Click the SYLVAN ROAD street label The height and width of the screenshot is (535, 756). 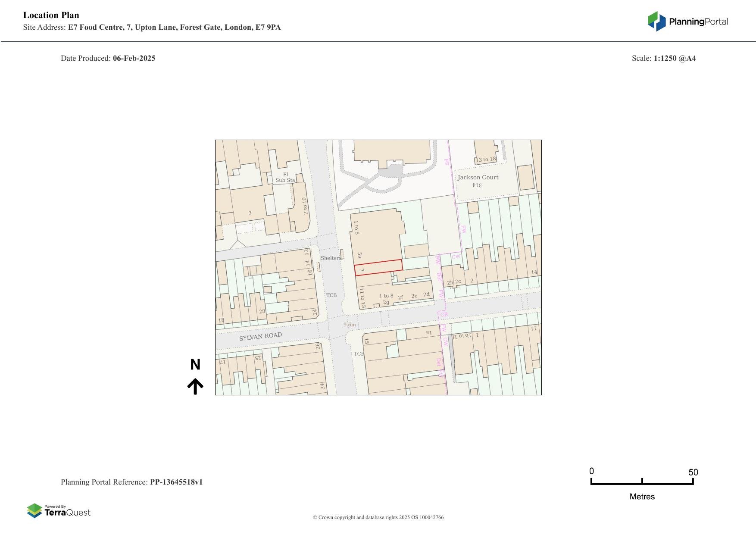pos(260,336)
